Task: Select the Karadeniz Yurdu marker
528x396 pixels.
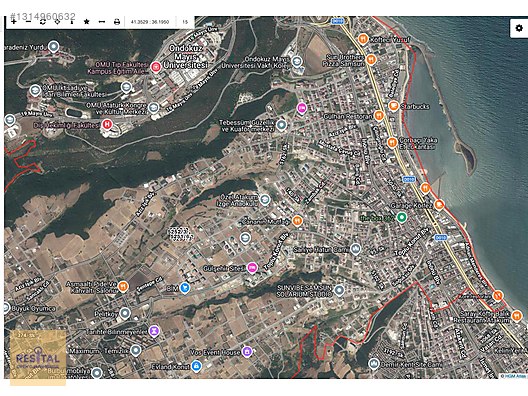Action: click(x=54, y=46)
